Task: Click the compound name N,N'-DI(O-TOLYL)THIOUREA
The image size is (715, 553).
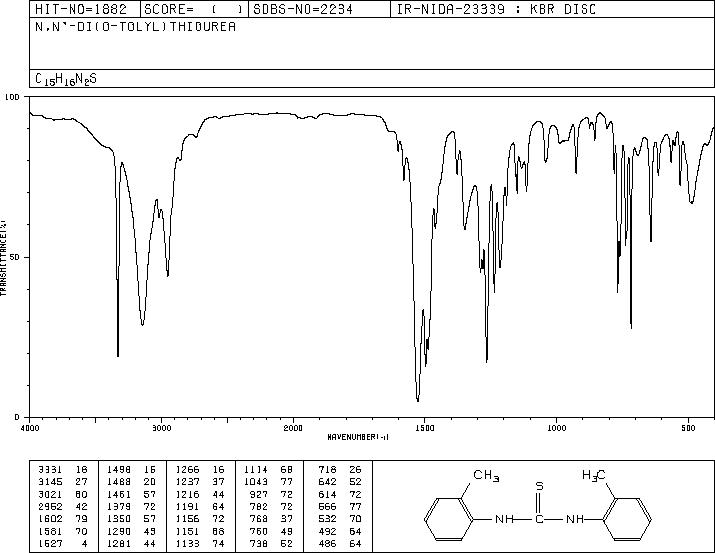Action: [135, 27]
